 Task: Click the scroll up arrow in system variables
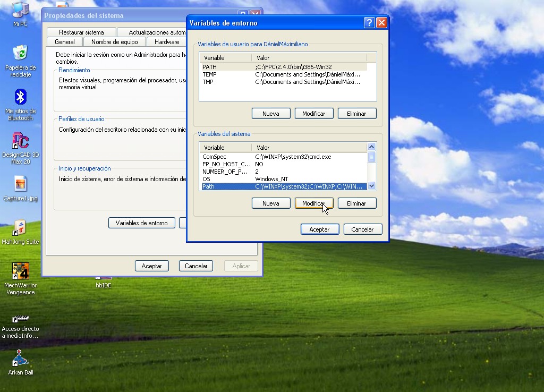click(371, 147)
